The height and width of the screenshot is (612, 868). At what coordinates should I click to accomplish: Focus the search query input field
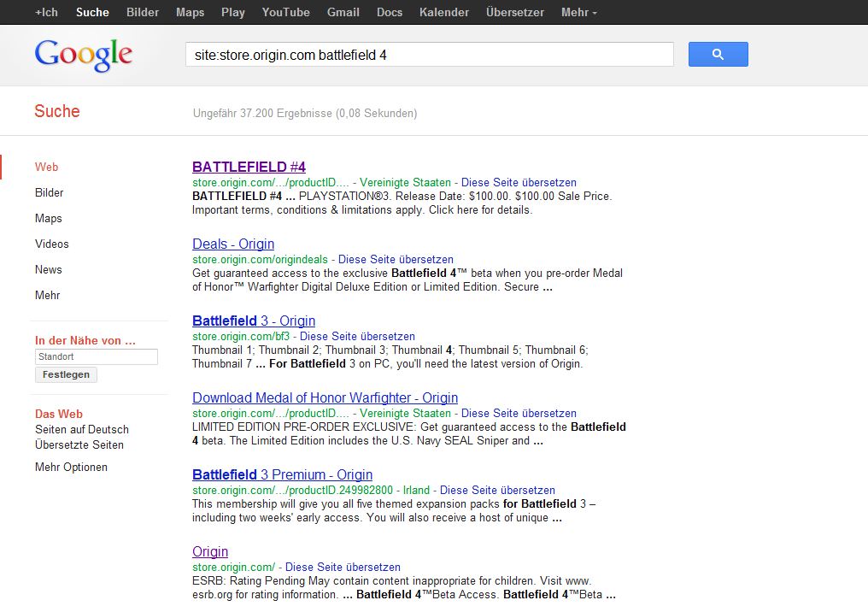pyautogui.click(x=429, y=55)
